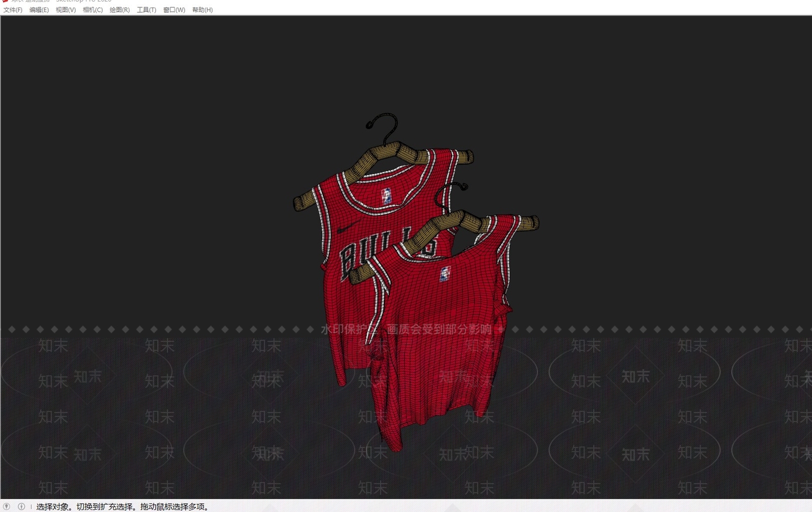Open the 工具(T) tools menu

pyautogui.click(x=146, y=10)
